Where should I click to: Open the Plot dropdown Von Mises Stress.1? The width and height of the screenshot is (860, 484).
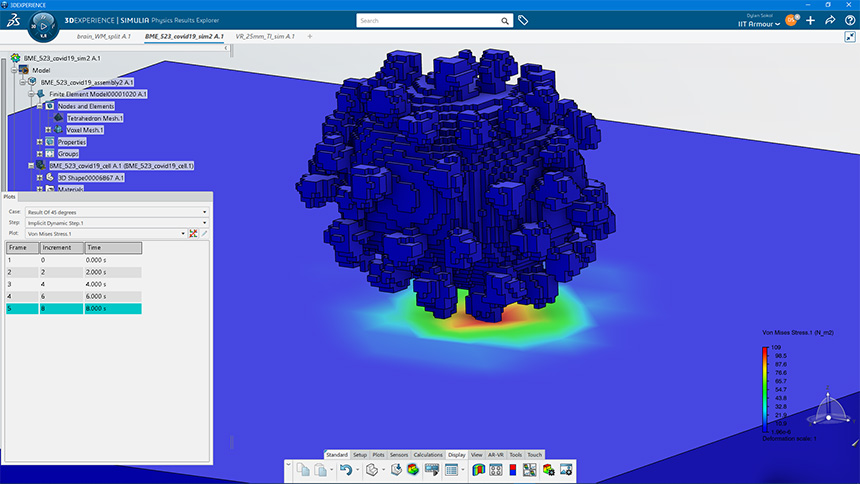pos(106,234)
